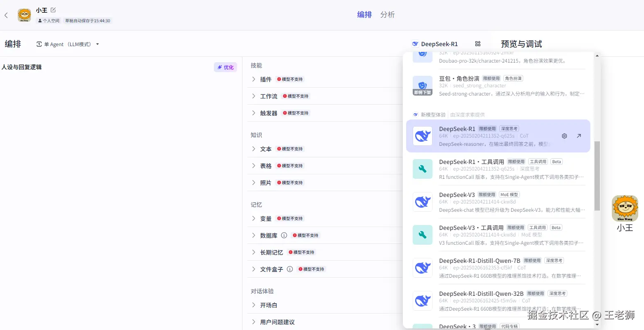Select 豆包・角色扮演 model
Viewport: 644px width, 330px height.
(498, 86)
